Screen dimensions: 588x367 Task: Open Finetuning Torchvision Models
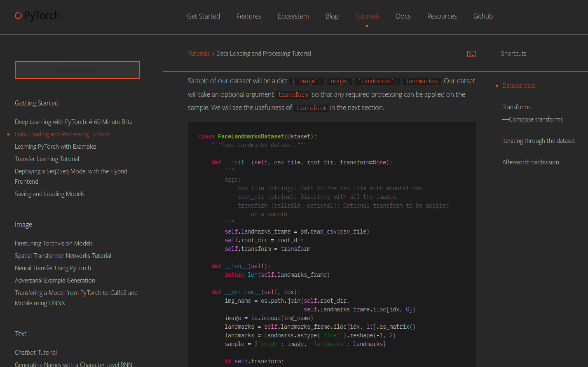click(x=54, y=243)
